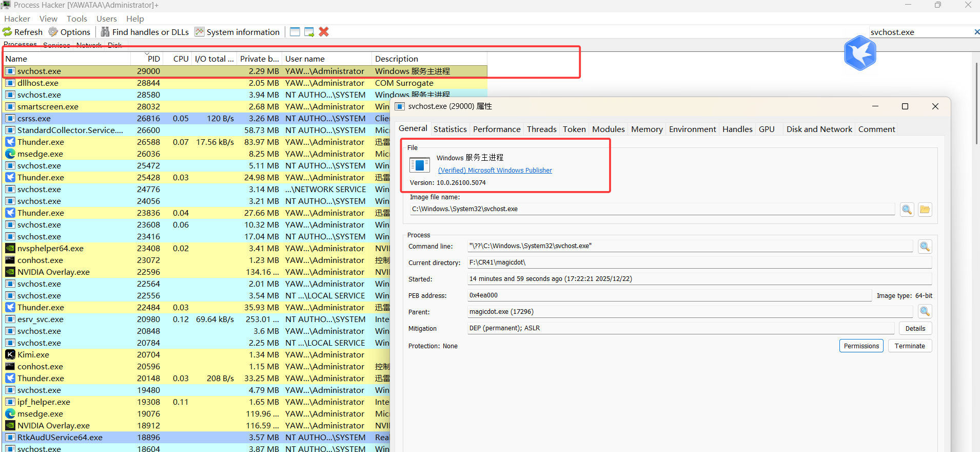Click the find window and thread icon
This screenshot has height=452, width=980.
pyautogui.click(x=309, y=32)
